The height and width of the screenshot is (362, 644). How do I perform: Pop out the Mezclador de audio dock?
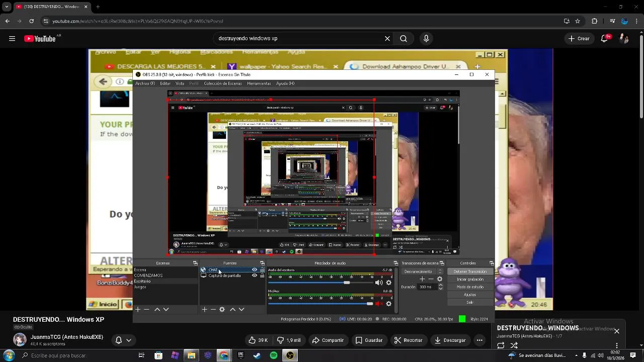pyautogui.click(x=395, y=263)
